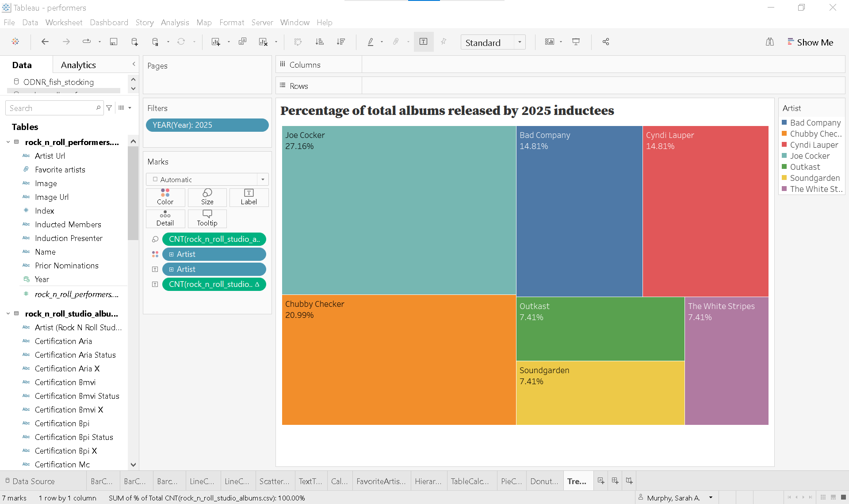Open the Color marks card

tap(165, 197)
